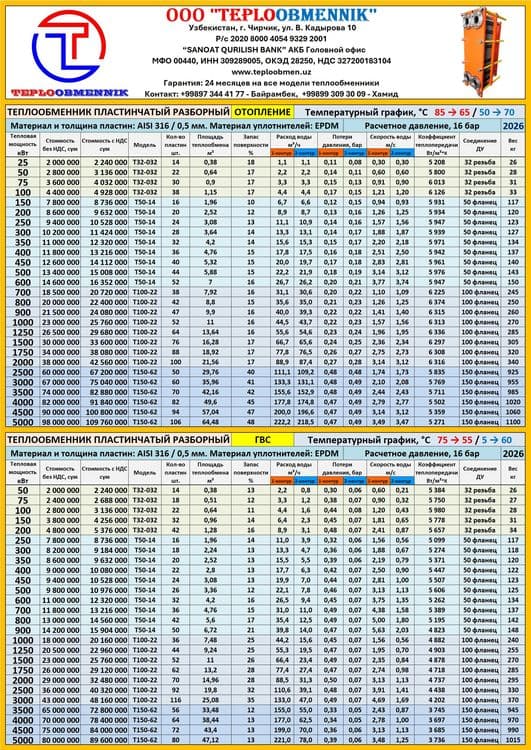The image size is (531, 750).
Task: Click the 2026 year cell in heating table
Action: [x=512, y=126]
